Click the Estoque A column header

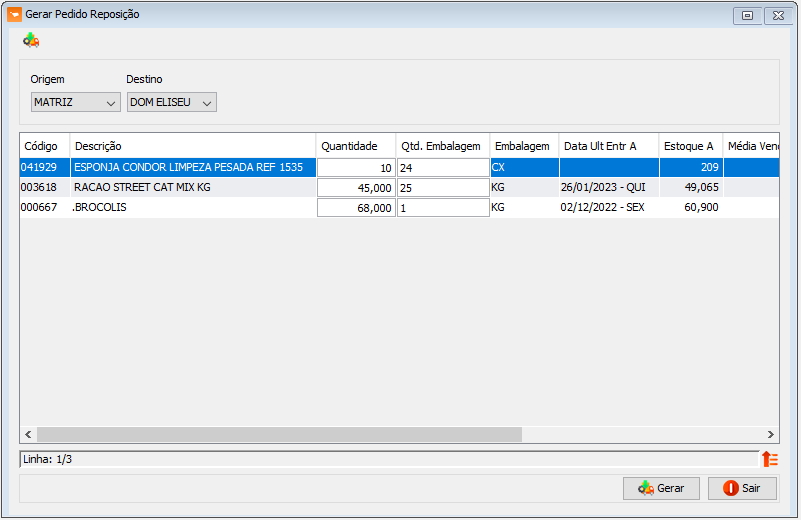coord(691,146)
